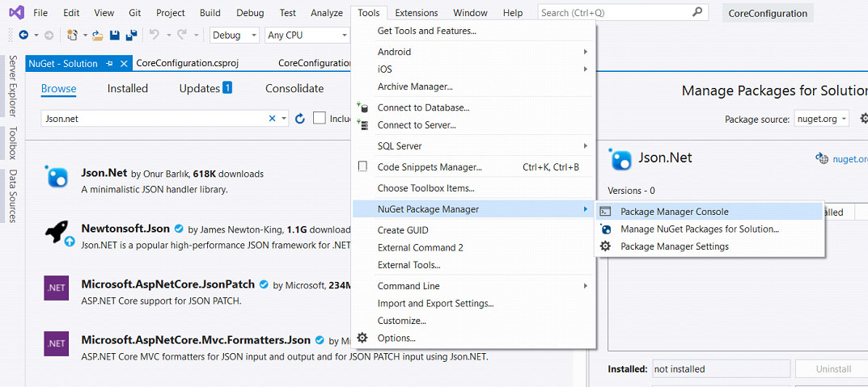Screen dimensions: 868x387
Task: Click the Redo arrow icon
Action: point(181,36)
